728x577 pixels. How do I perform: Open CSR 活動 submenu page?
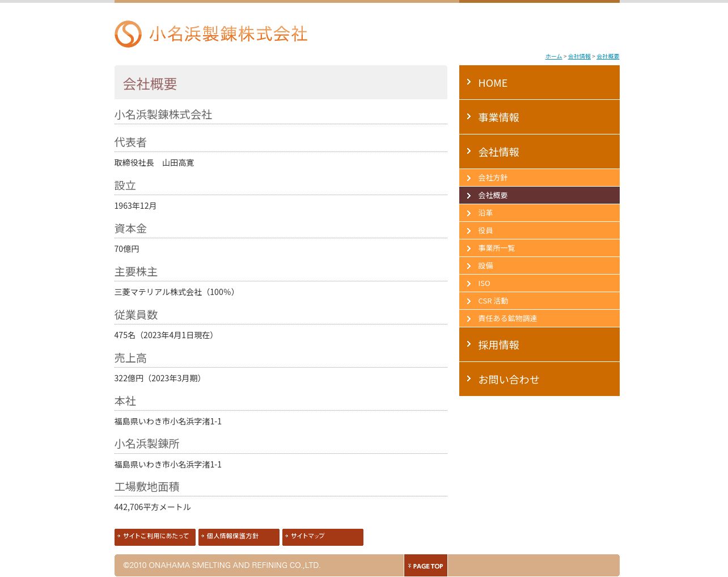pyautogui.click(x=539, y=301)
